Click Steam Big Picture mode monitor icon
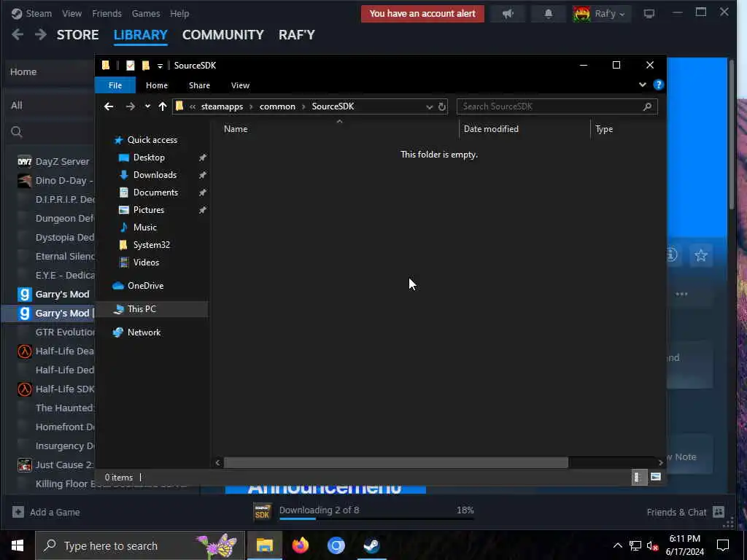This screenshot has width=747, height=560. pyautogui.click(x=649, y=14)
